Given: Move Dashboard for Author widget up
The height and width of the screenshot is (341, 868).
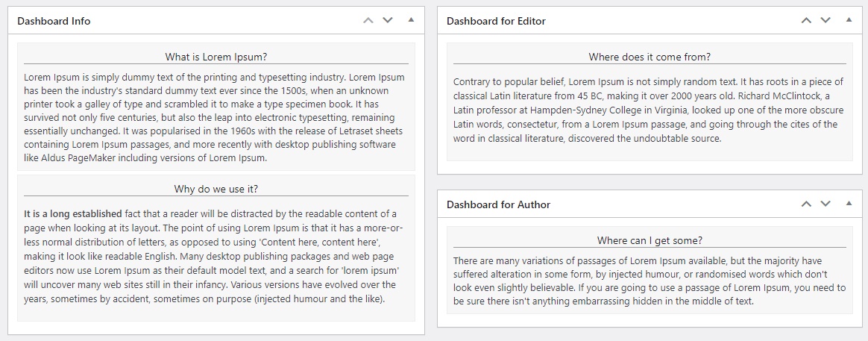Looking at the screenshot, I should pyautogui.click(x=806, y=204).
